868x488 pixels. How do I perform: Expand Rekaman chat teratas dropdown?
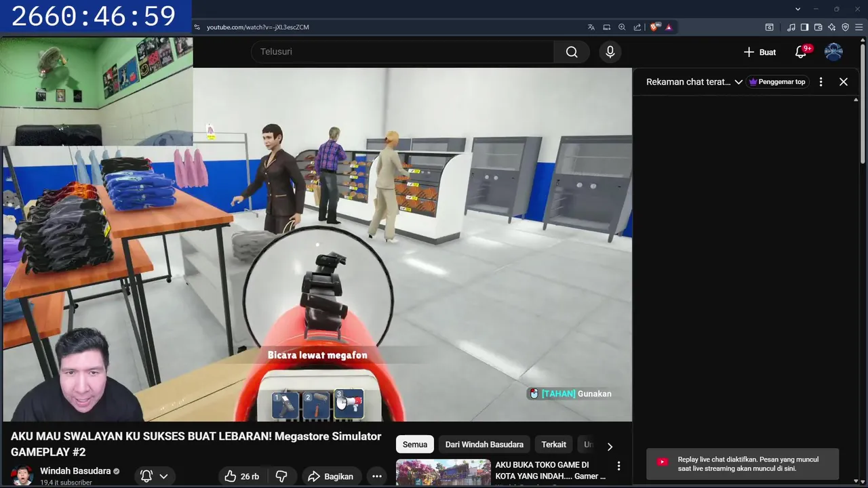click(x=694, y=81)
